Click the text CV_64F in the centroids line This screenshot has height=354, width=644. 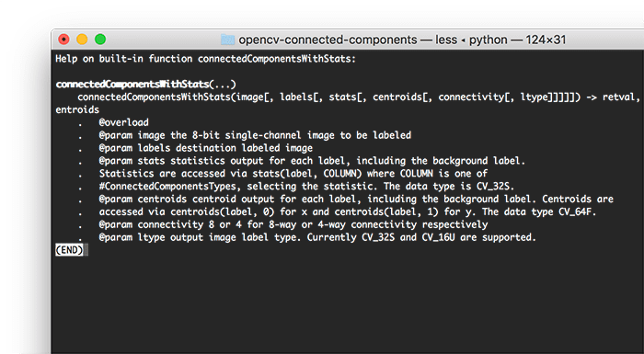coord(577,211)
